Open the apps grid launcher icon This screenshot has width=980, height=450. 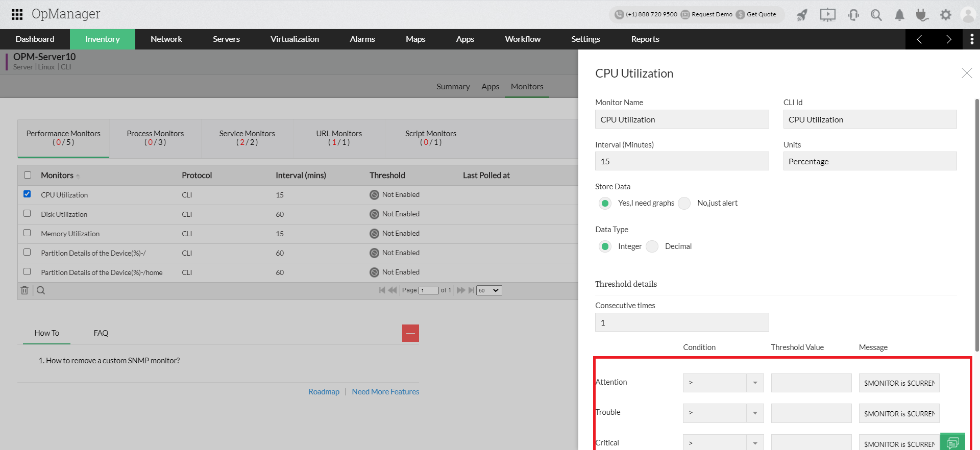(17, 14)
